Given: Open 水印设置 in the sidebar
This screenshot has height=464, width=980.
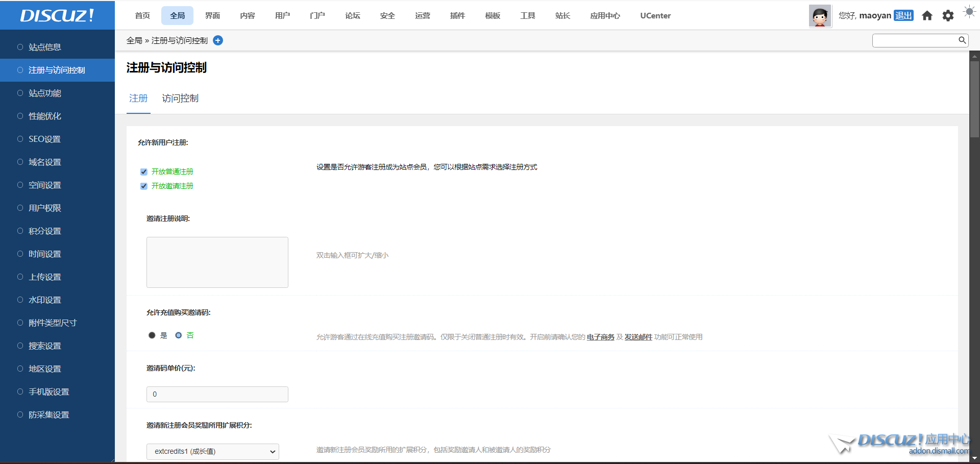Looking at the screenshot, I should pyautogui.click(x=45, y=300).
